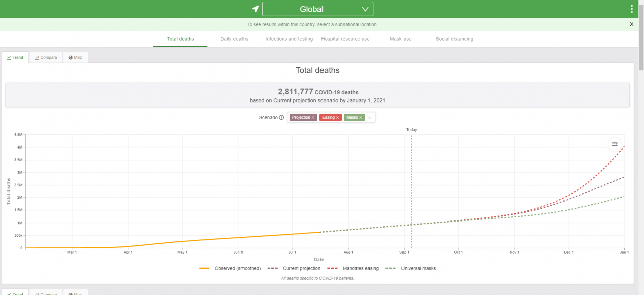Screen dimensions: 644x295
Task: Switch to the Daily deaths tab
Action: [234, 39]
